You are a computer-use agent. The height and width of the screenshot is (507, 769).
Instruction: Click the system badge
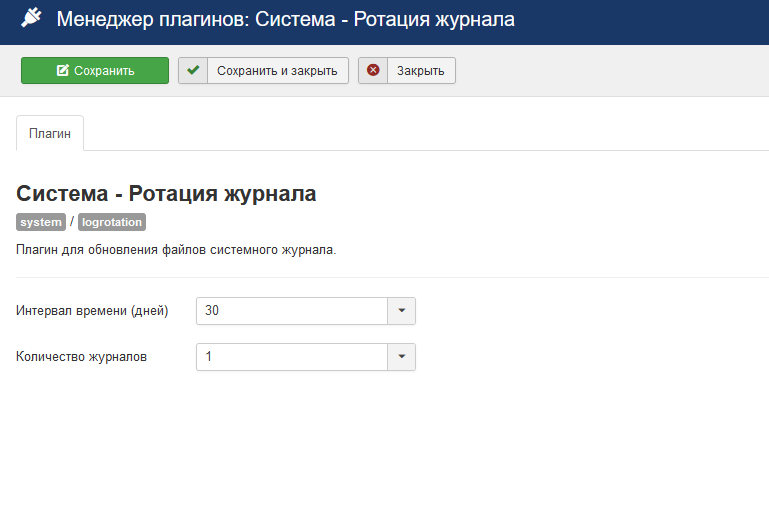click(41, 222)
